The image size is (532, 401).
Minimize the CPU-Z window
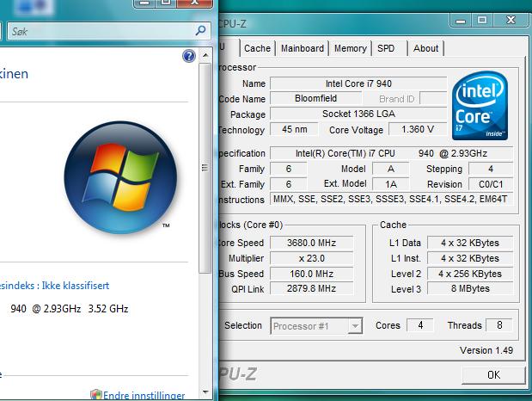coord(461,21)
